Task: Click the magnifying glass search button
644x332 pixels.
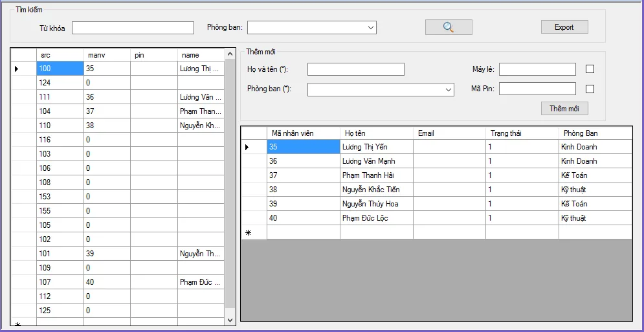Action: point(449,27)
